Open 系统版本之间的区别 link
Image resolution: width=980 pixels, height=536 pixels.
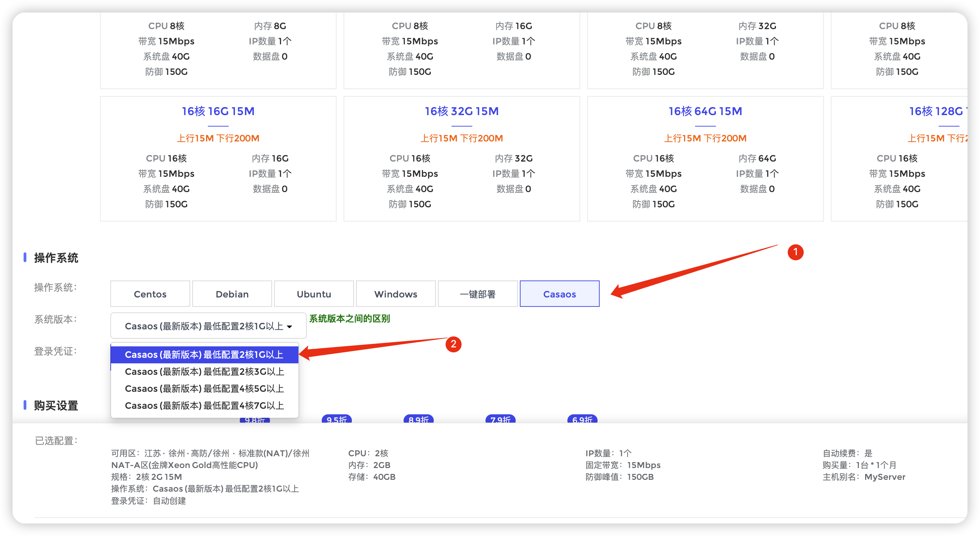click(349, 319)
